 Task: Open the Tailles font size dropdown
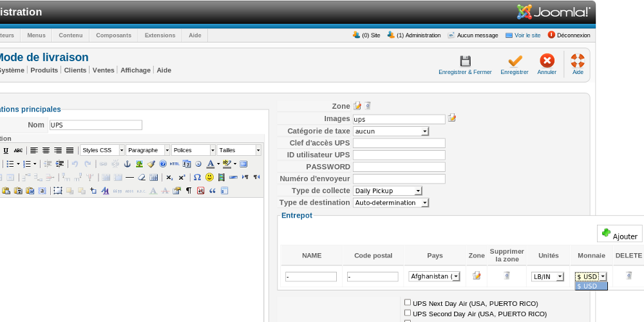[x=239, y=150]
